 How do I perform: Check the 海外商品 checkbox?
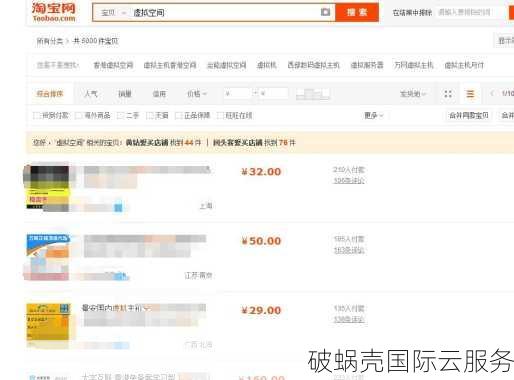(78, 116)
